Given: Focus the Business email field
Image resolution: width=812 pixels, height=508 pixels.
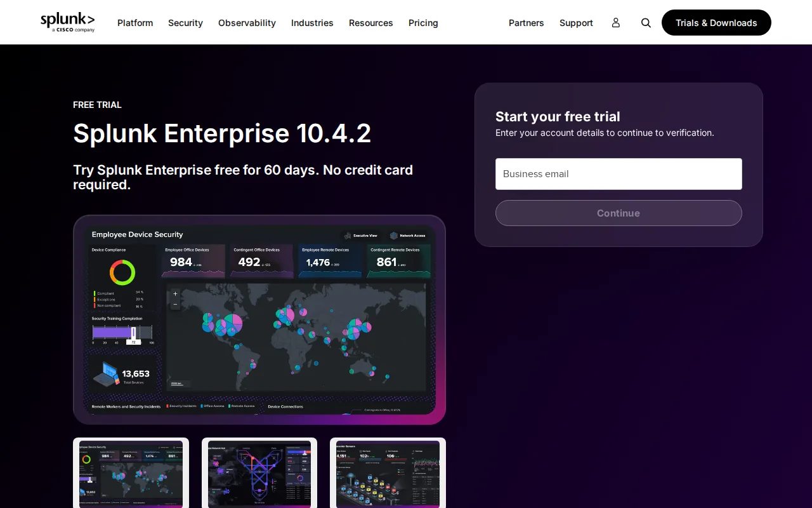Looking at the screenshot, I should point(619,174).
